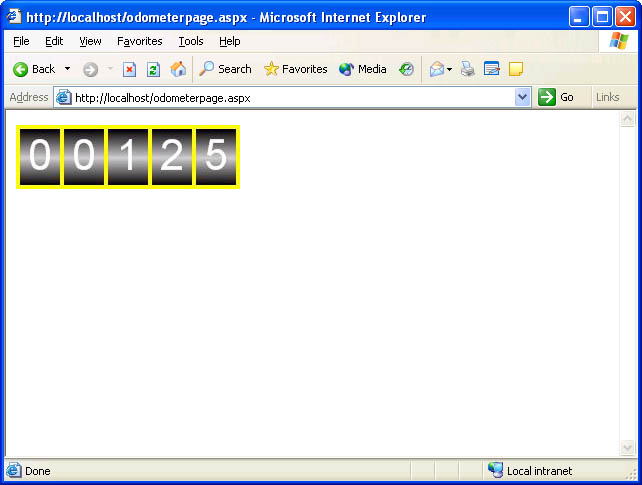
Task: Click the status bar page icon
Action: point(13,470)
